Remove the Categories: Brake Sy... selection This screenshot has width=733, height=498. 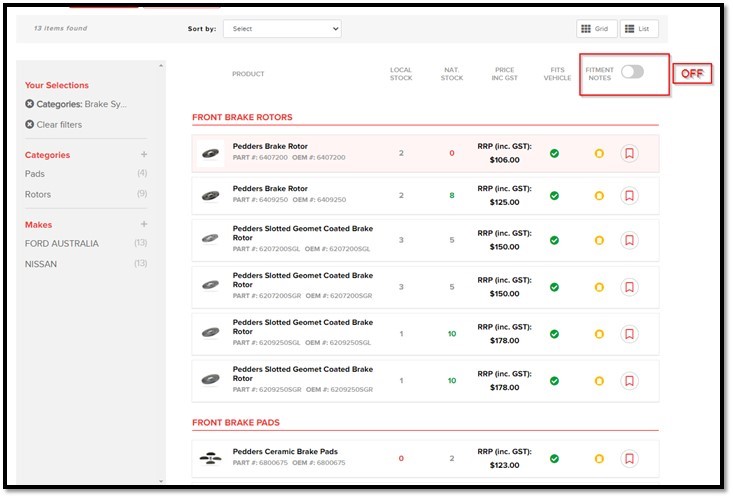pos(29,104)
